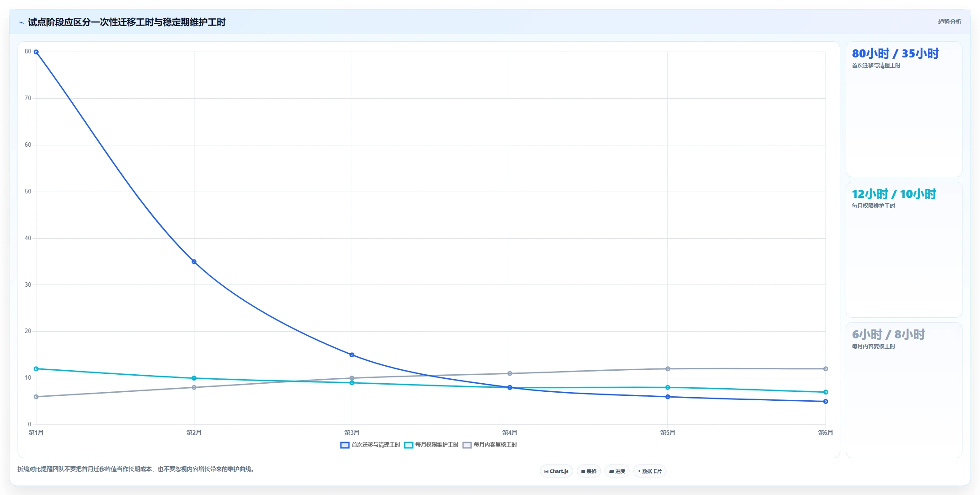Select the 进度 chip
Screen dimensions: 980x495
[x=617, y=471]
